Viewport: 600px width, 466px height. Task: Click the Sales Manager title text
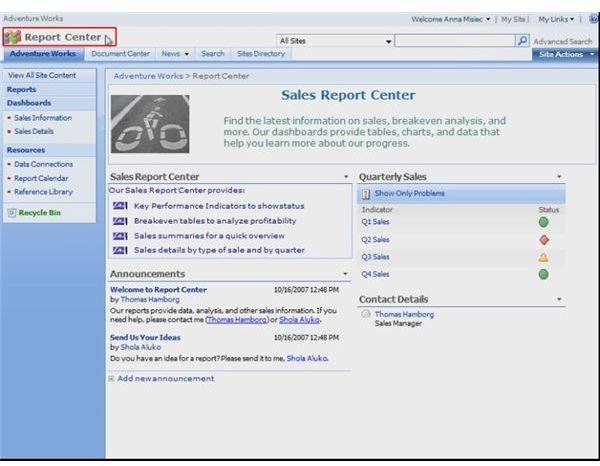(x=398, y=324)
